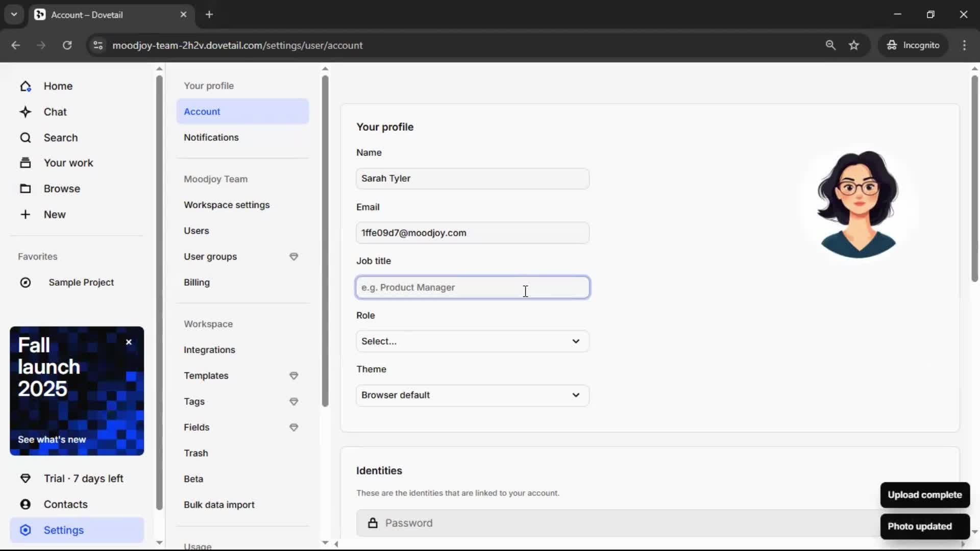This screenshot has height=551, width=980.
Task: Click the profile avatar photo
Action: point(857,204)
